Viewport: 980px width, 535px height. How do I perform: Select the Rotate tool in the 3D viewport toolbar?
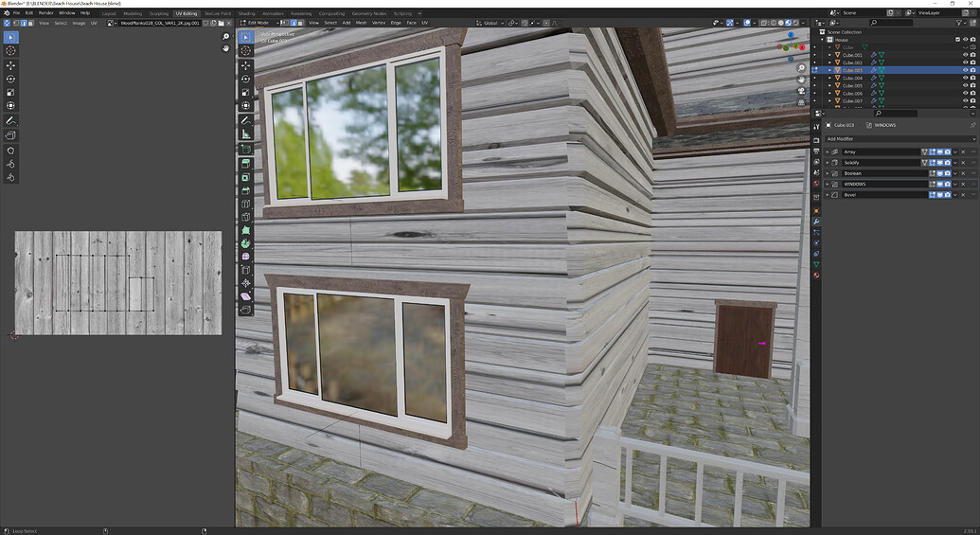pos(245,80)
